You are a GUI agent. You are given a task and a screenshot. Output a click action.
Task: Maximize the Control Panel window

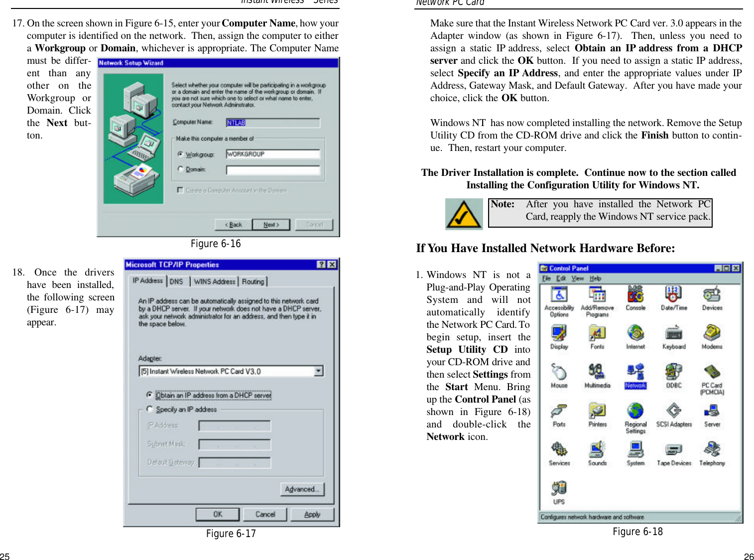(x=727, y=268)
